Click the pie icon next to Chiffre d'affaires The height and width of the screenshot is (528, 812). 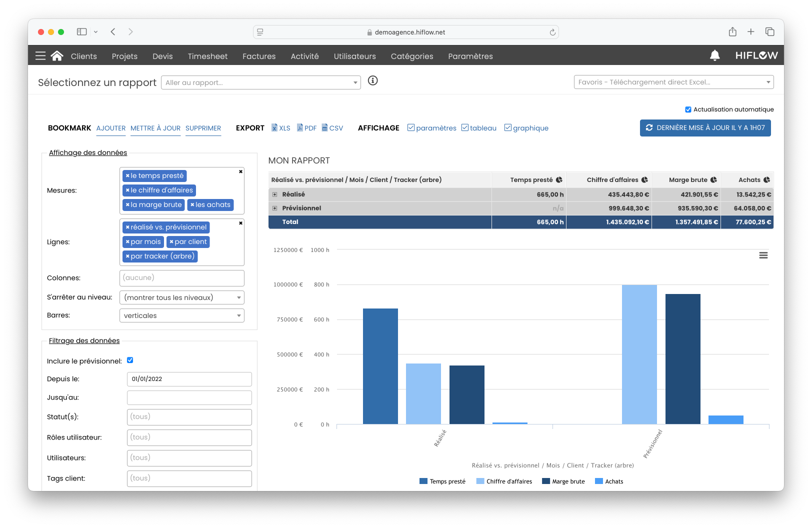tap(644, 180)
